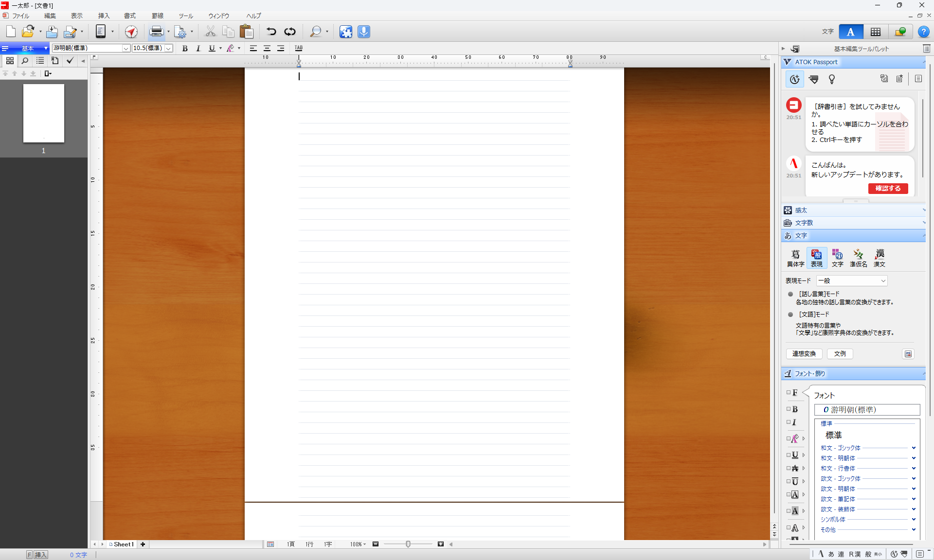Click the zoom slider handle

pos(408,544)
